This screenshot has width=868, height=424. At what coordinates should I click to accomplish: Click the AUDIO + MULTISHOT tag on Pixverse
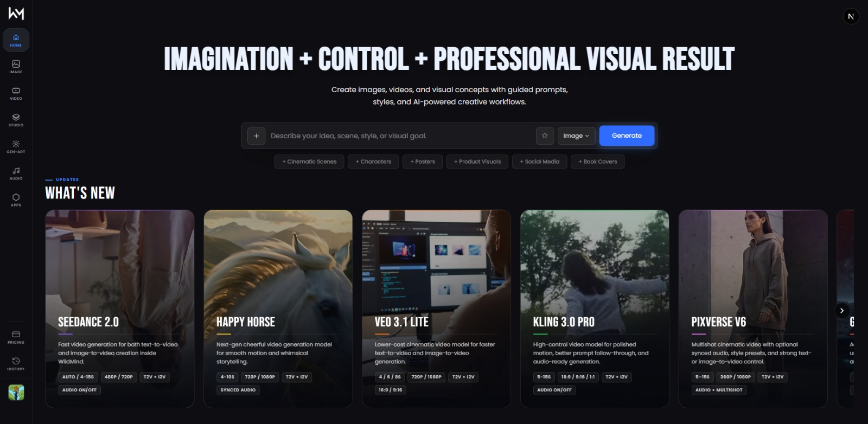tap(719, 390)
